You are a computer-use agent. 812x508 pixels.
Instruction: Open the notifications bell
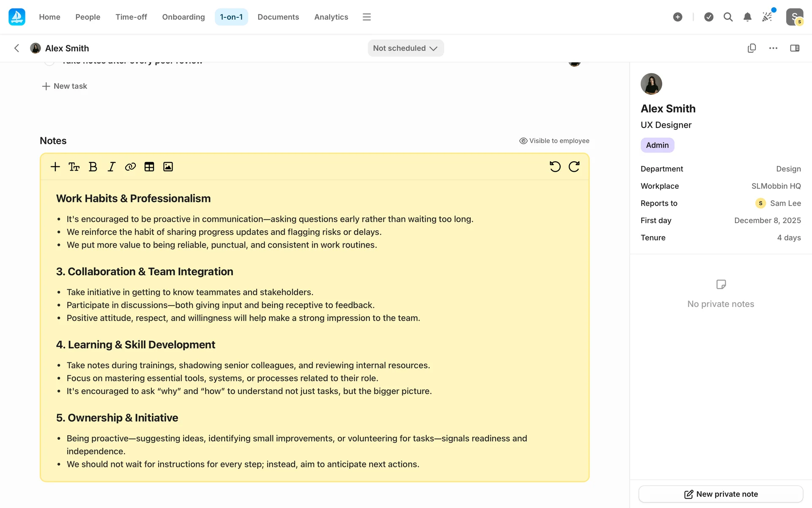coord(747,17)
